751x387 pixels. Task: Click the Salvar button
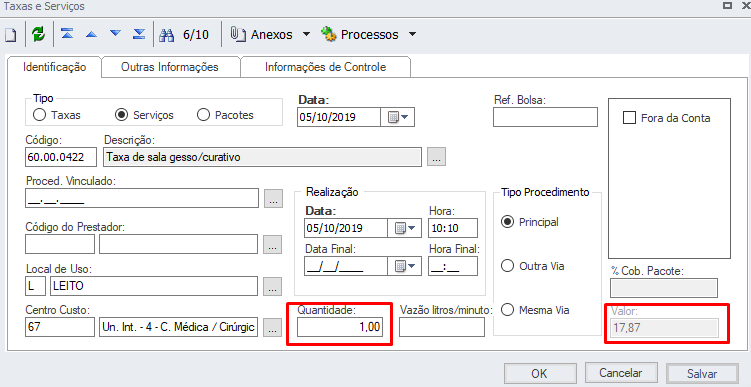(702, 374)
